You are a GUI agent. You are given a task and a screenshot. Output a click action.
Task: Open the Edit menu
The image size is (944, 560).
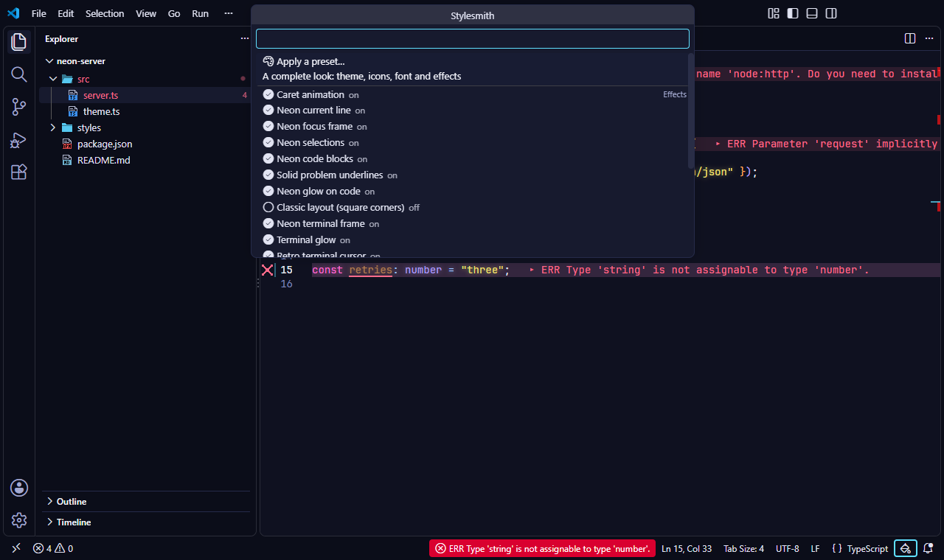click(66, 13)
